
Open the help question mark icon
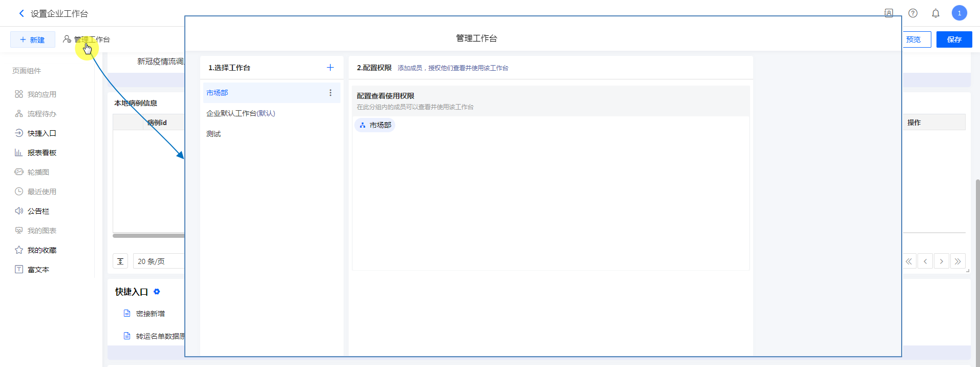pyautogui.click(x=913, y=13)
